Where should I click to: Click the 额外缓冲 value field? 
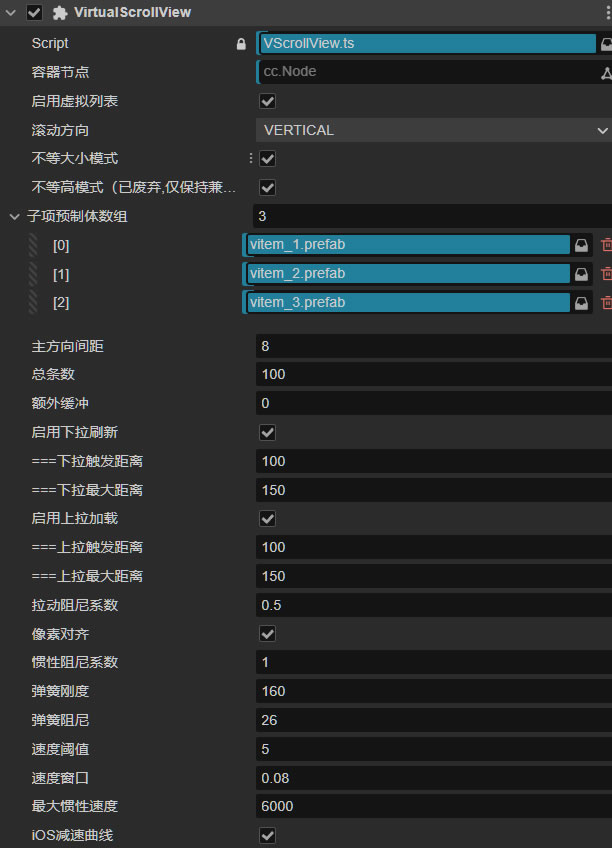[434, 403]
